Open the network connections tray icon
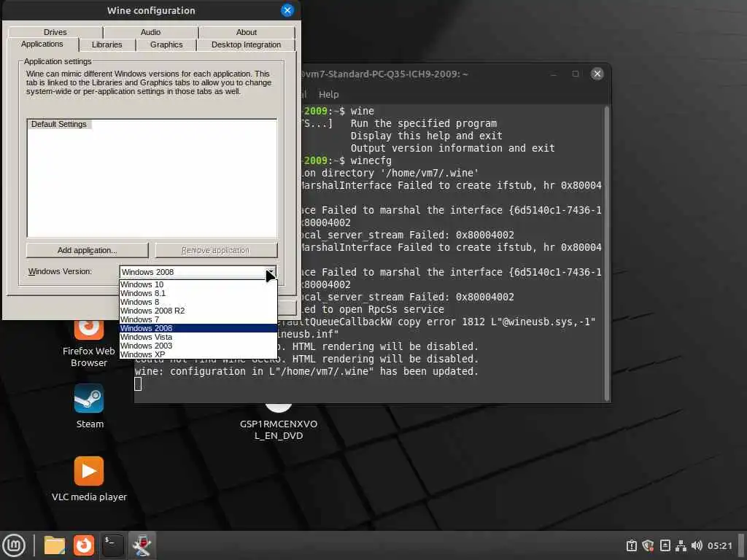Viewport: 747px width, 560px height. pos(681,545)
